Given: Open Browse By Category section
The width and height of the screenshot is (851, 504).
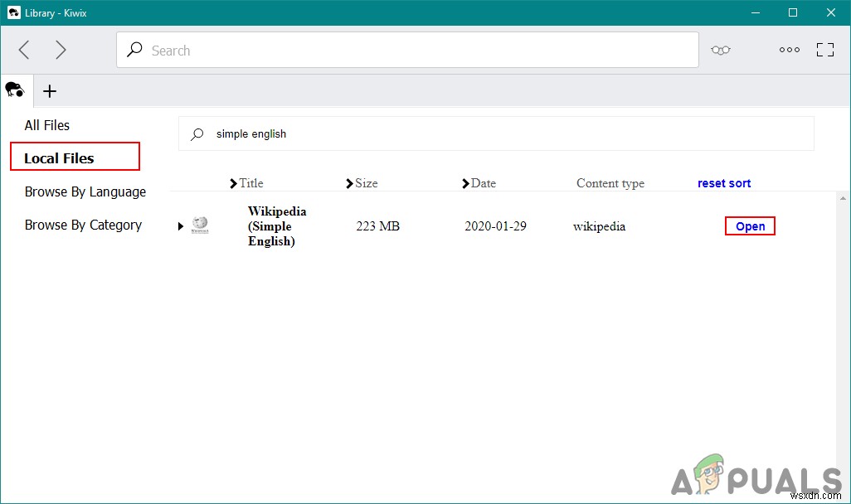Looking at the screenshot, I should pyautogui.click(x=83, y=225).
